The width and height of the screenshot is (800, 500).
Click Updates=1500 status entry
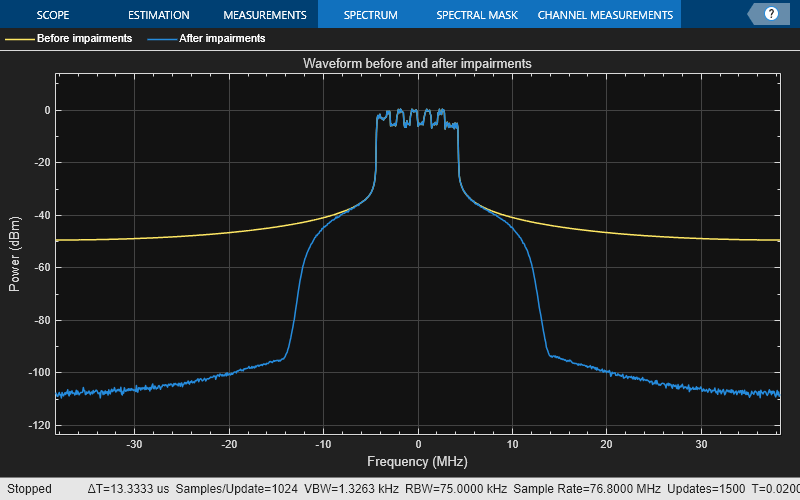tap(706, 489)
